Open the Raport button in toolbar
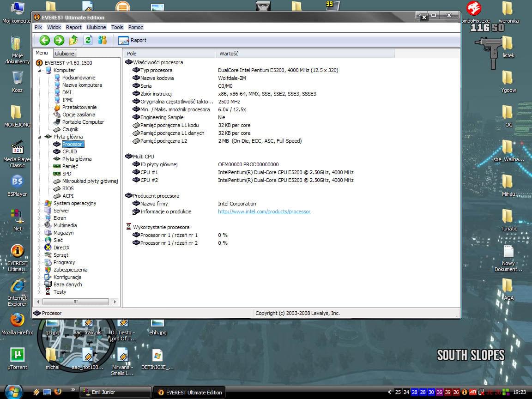Image resolution: width=532 pixels, height=399 pixels. [x=133, y=40]
